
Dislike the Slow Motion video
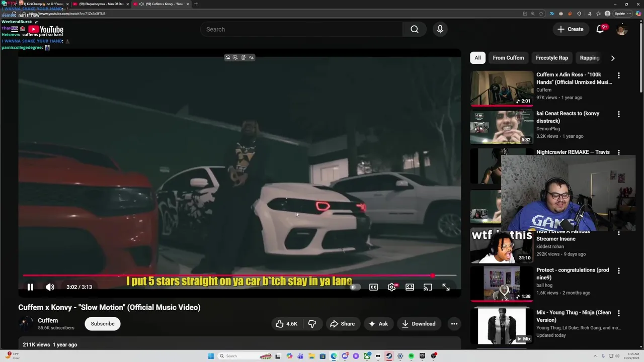(312, 324)
